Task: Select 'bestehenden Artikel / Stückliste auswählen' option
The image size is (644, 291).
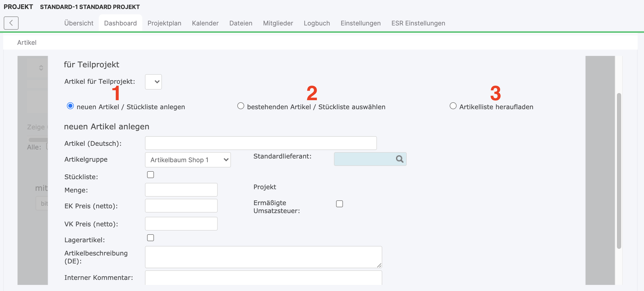Action: tap(241, 106)
